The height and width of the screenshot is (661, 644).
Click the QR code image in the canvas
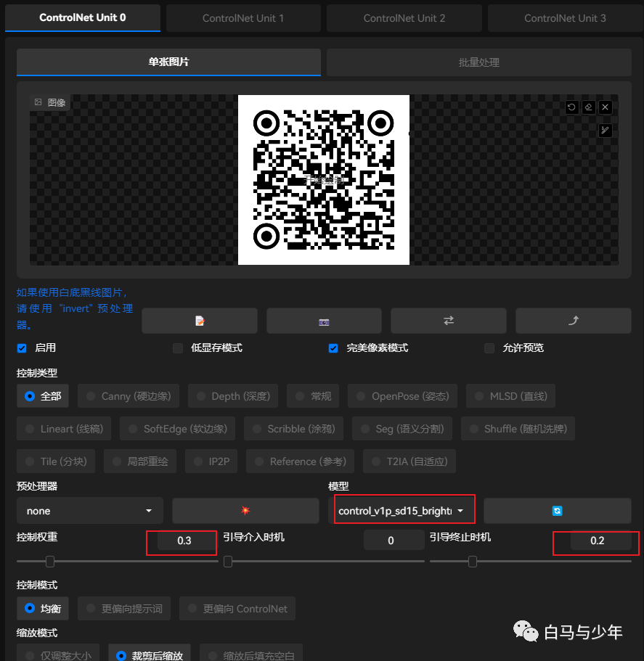(324, 180)
